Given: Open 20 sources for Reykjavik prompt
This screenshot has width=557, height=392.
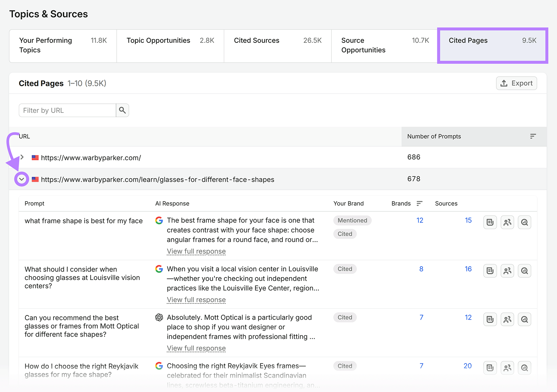Looking at the screenshot, I should pyautogui.click(x=468, y=366).
